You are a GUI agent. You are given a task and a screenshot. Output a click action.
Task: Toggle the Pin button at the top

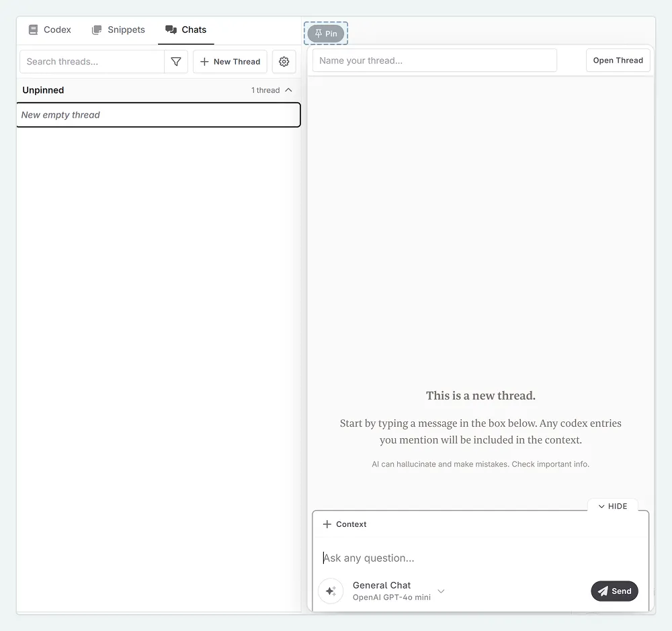pos(325,32)
